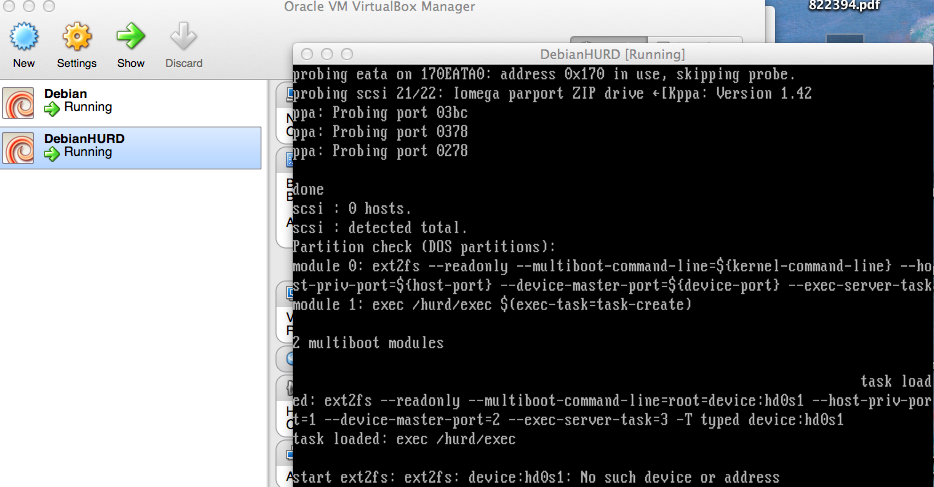Click Debian's green Running arrow icon

tap(52, 108)
